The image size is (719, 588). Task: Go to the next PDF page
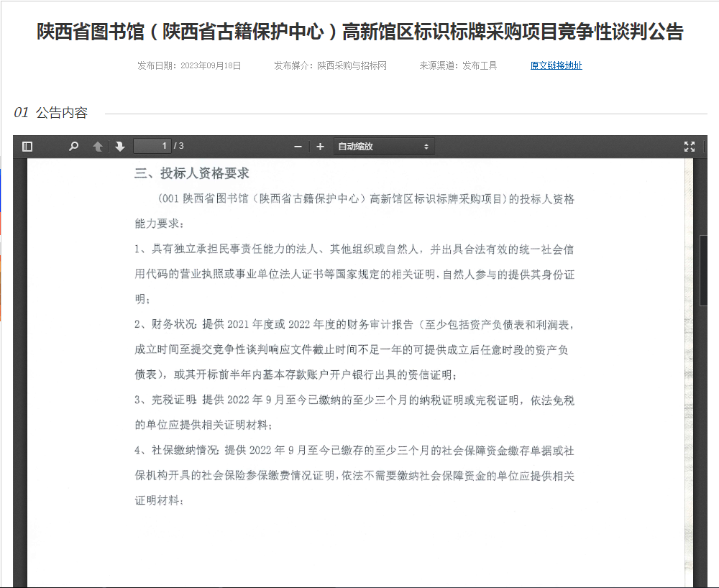coord(119,147)
